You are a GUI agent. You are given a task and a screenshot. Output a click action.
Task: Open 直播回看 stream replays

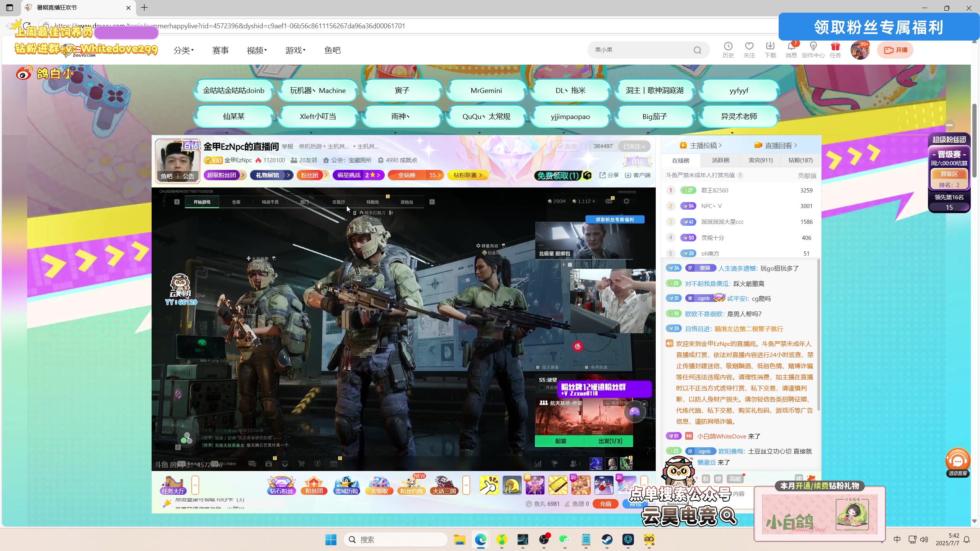click(776, 145)
